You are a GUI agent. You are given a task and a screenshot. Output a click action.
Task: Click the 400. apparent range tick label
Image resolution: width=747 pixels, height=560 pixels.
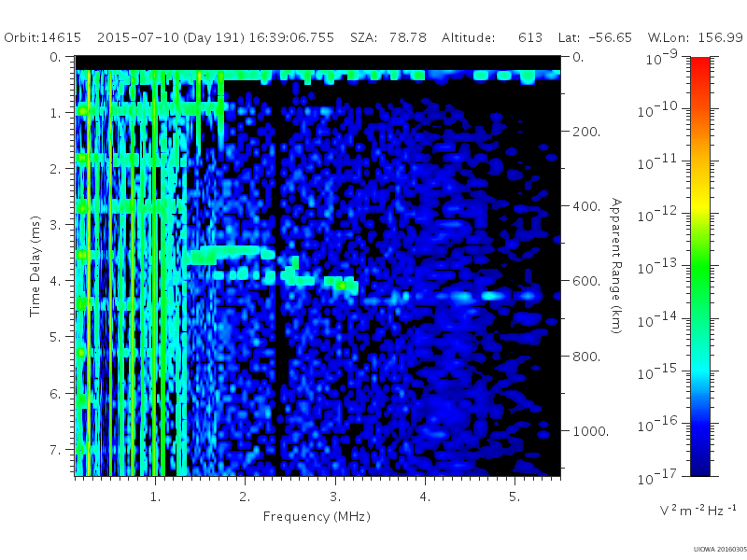pos(586,206)
